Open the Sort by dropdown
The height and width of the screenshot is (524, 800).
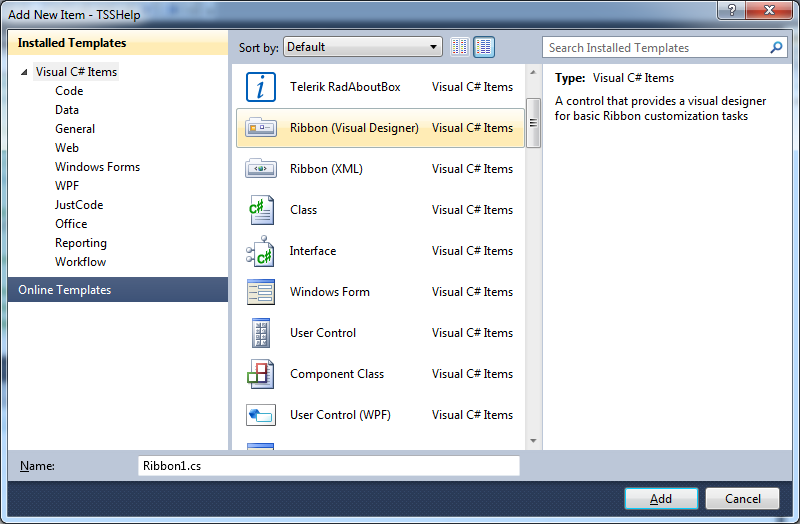pos(363,47)
